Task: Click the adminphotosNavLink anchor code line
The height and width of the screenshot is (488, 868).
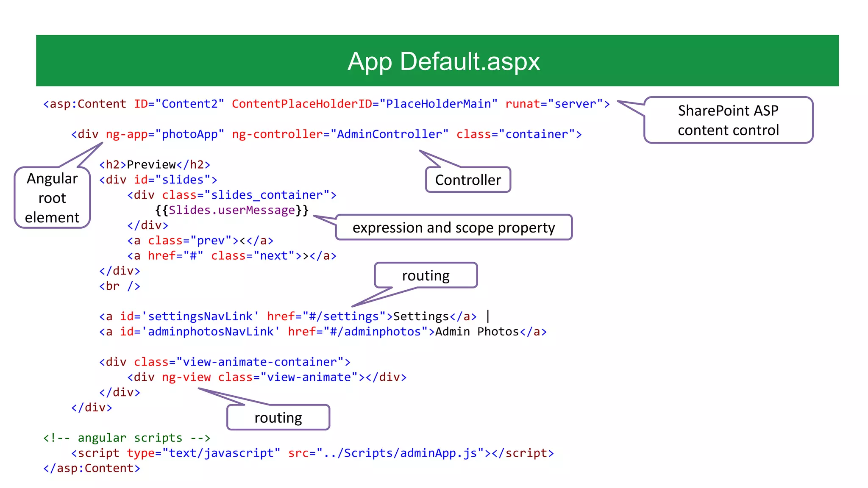Action: point(323,332)
